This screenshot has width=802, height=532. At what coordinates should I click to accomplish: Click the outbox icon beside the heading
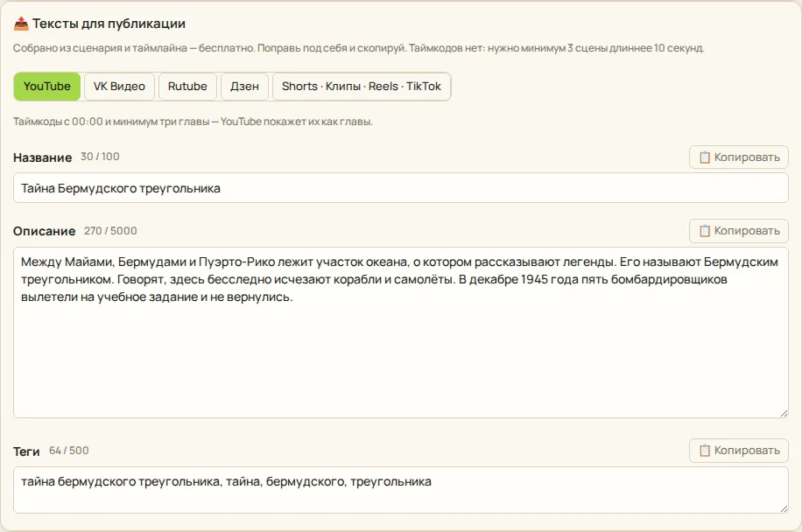(21, 24)
